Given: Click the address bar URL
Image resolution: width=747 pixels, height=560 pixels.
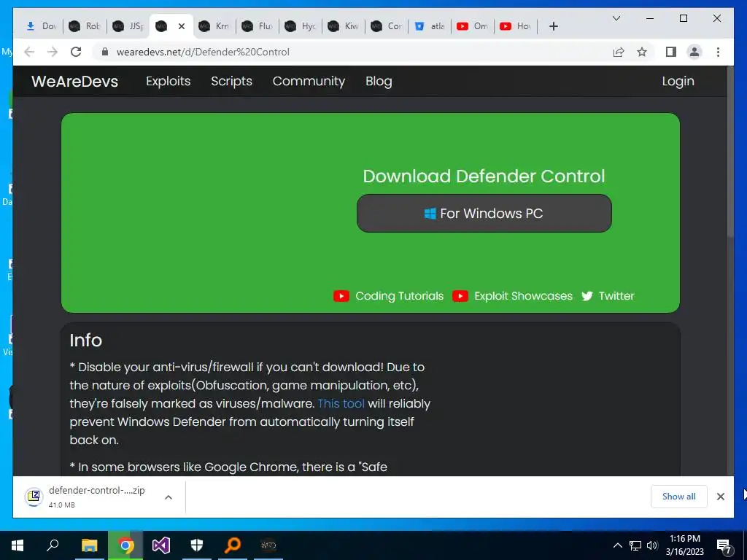Looking at the screenshot, I should (203, 52).
